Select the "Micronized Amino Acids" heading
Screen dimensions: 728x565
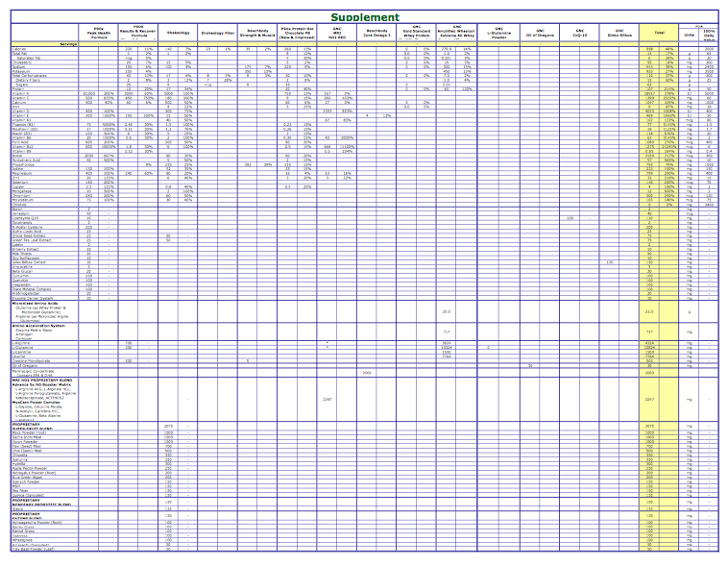click(35, 304)
